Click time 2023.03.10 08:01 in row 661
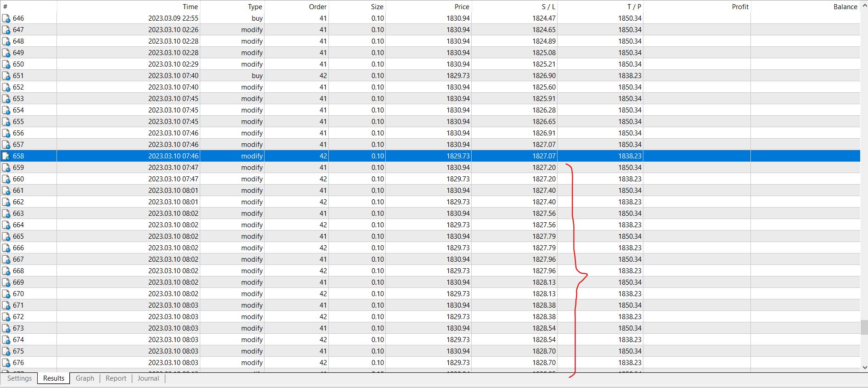Image resolution: width=868 pixels, height=388 pixels. [173, 191]
